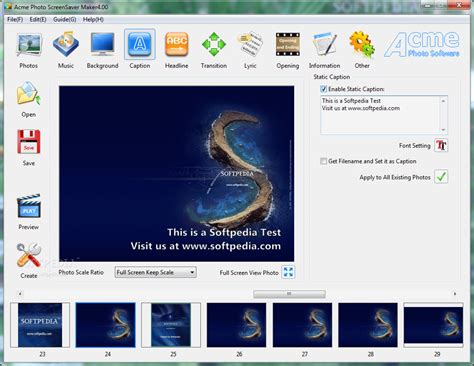The image size is (474, 366).
Task: Click caption box scroll down arrow
Action: pyautogui.click(x=443, y=130)
